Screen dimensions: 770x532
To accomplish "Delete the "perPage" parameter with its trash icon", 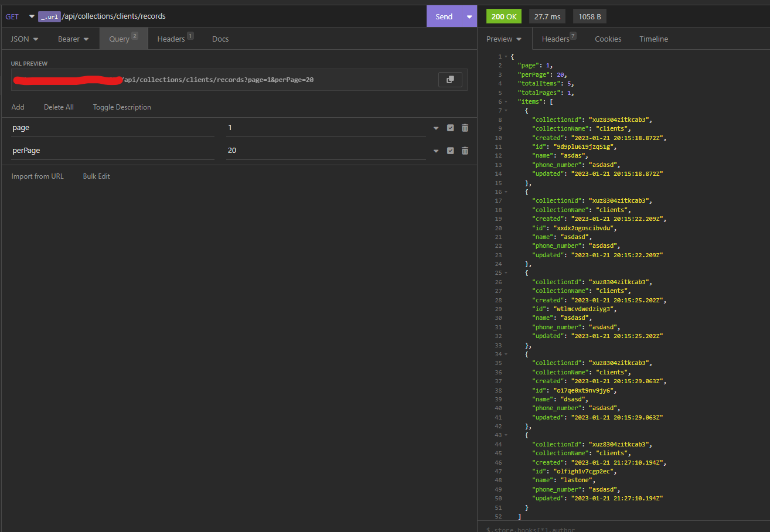I will pos(465,150).
